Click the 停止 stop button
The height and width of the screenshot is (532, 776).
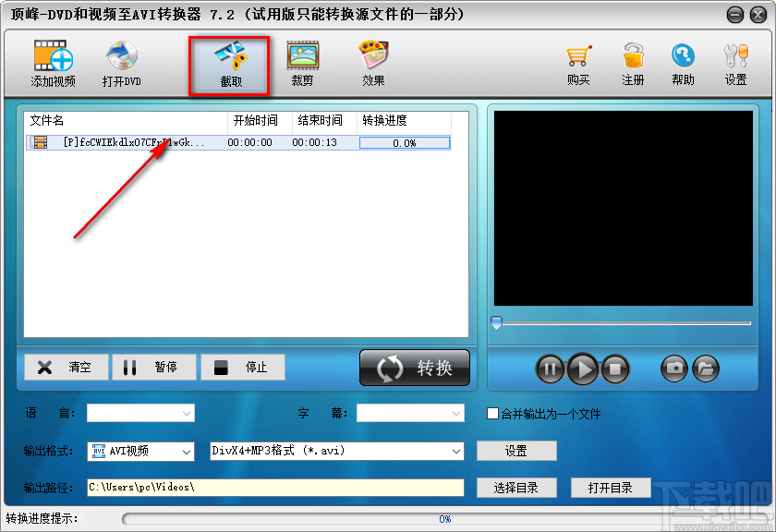pyautogui.click(x=242, y=368)
